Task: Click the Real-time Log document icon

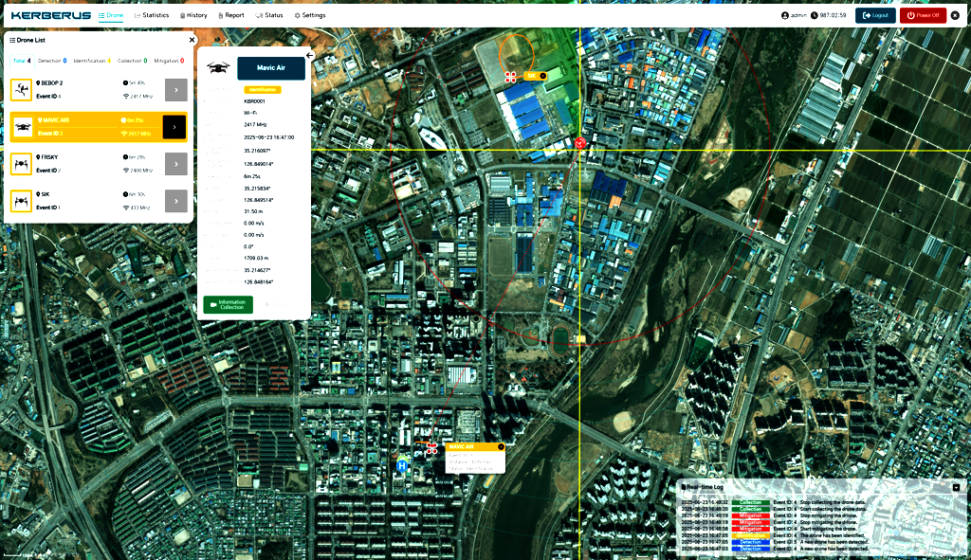Action: 685,487
